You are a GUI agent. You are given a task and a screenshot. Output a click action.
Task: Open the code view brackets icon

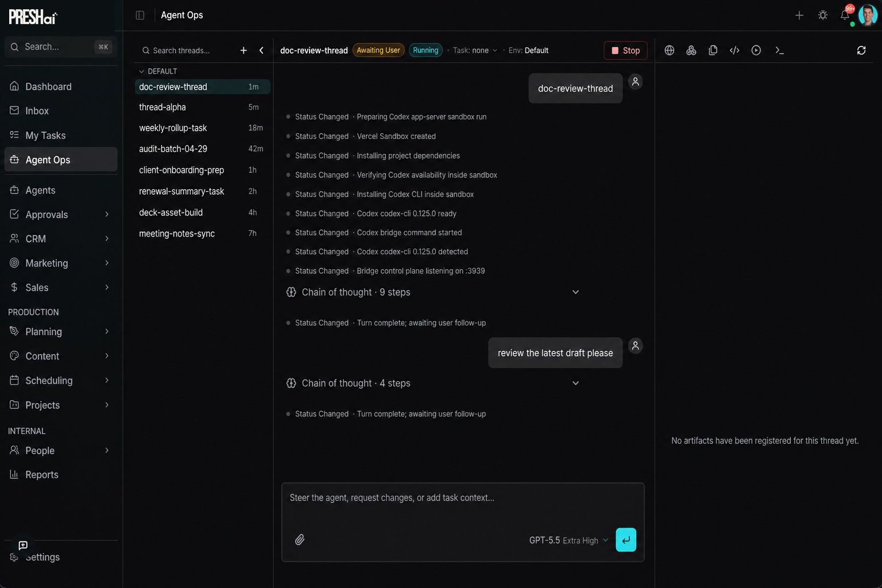click(x=734, y=51)
